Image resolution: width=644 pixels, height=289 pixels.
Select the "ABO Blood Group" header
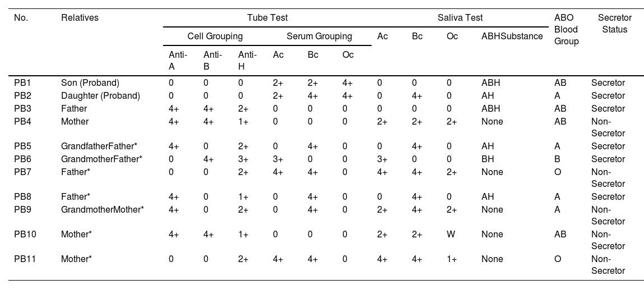[566, 29]
